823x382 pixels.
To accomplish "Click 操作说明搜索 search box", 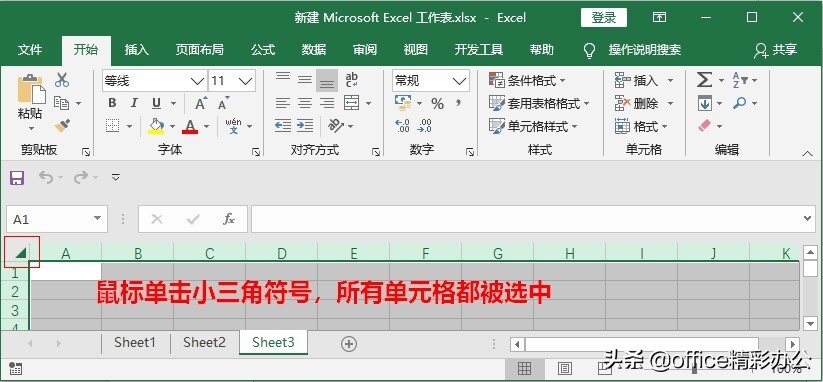I will point(645,50).
